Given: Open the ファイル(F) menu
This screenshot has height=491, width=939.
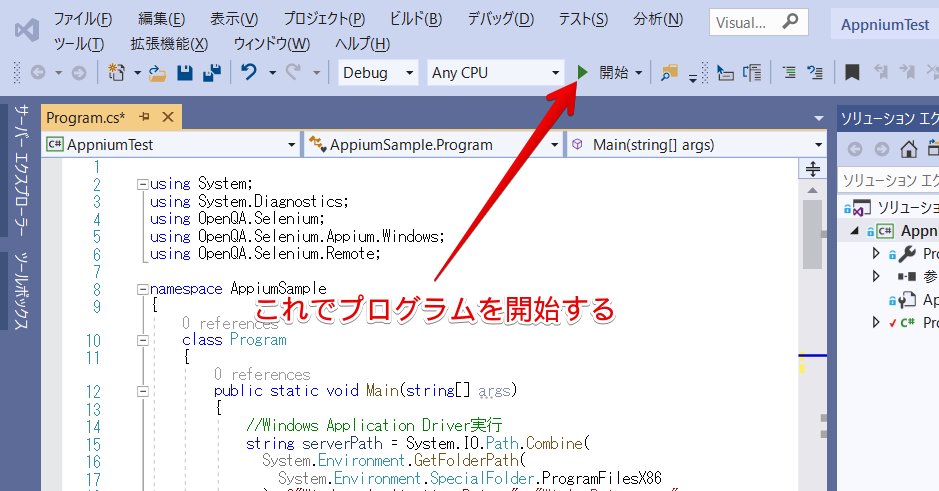Looking at the screenshot, I should click(83, 19).
